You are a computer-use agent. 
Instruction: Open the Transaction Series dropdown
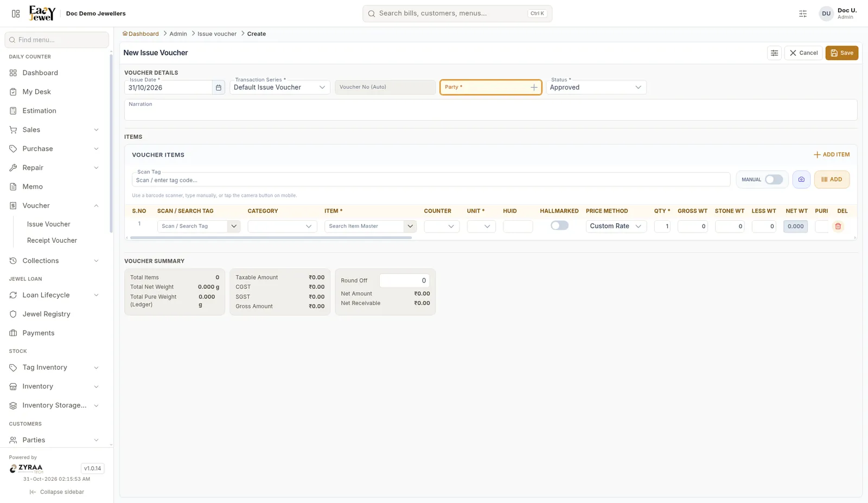coord(279,87)
